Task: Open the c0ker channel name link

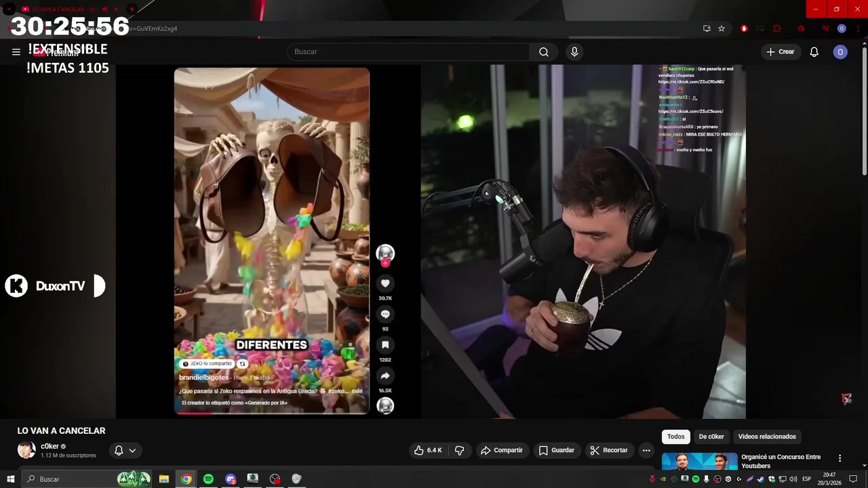Action: (50, 446)
